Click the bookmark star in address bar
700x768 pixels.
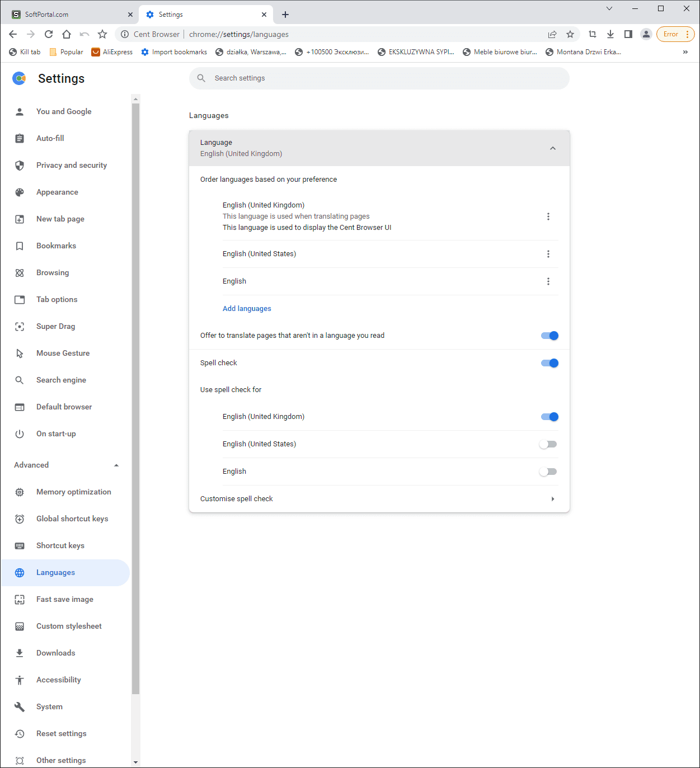pos(570,34)
